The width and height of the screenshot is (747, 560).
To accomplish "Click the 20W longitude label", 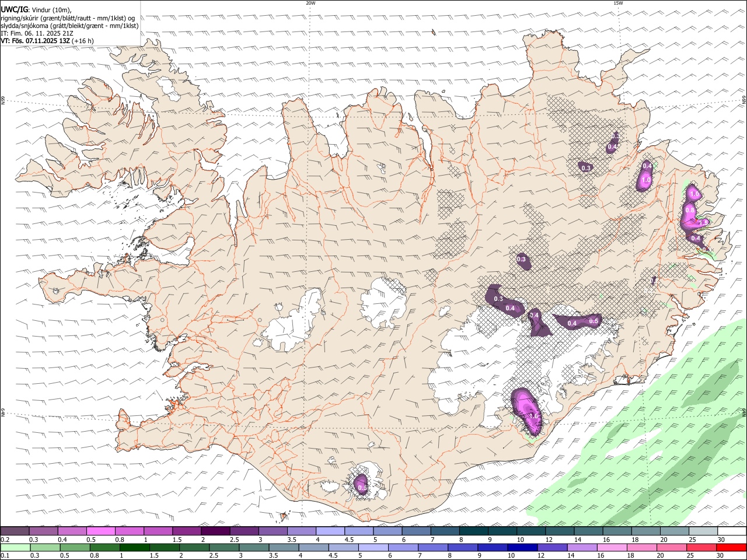I will (x=310, y=3).
